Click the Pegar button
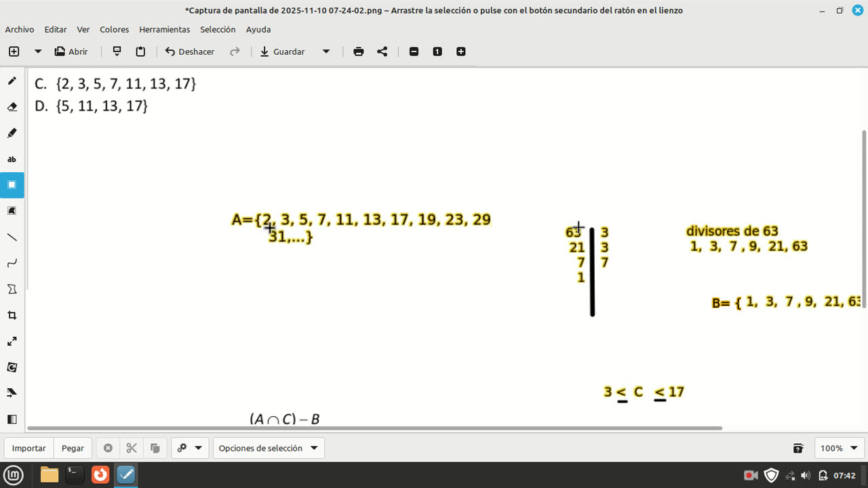Screen dimensions: 868x488 [x=73, y=448]
